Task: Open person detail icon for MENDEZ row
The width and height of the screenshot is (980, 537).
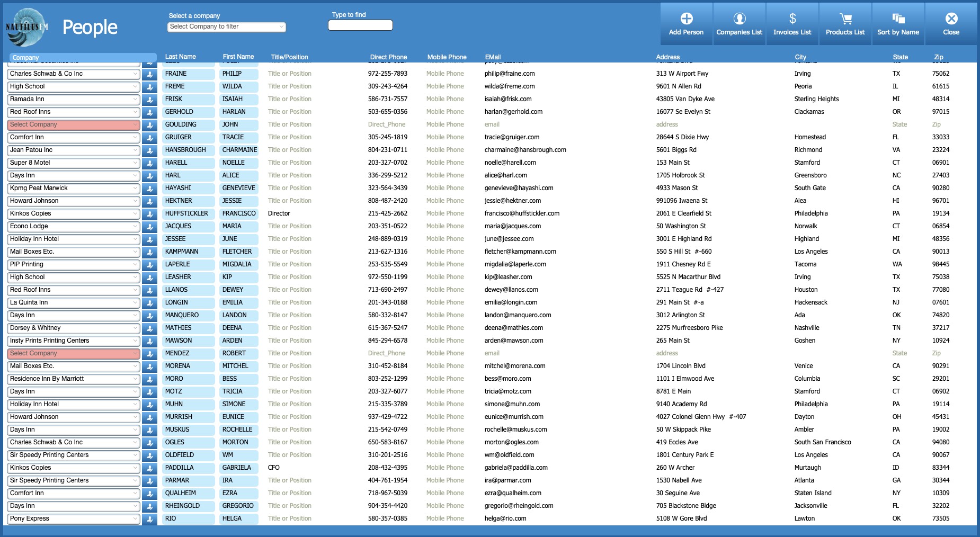Action: [149, 354]
